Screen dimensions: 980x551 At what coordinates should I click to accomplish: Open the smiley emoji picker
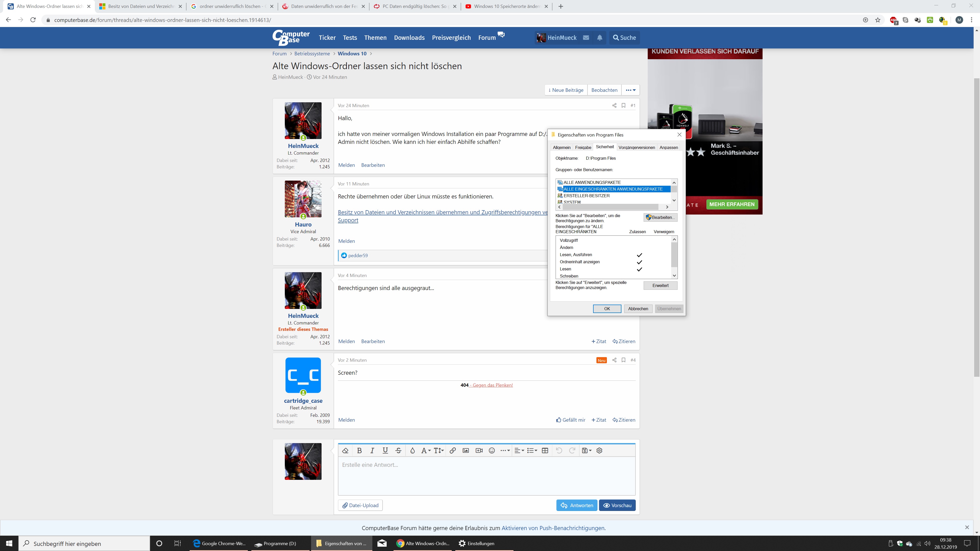(x=492, y=450)
